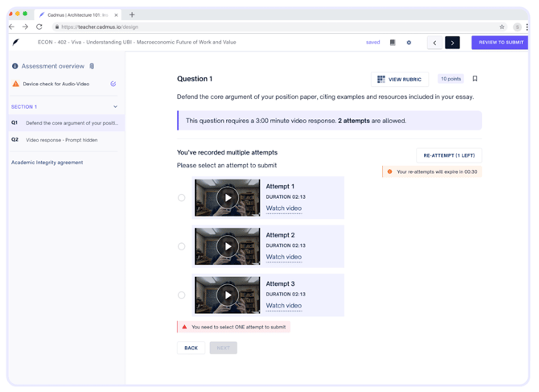Go to next question dark arrow

coord(452,43)
